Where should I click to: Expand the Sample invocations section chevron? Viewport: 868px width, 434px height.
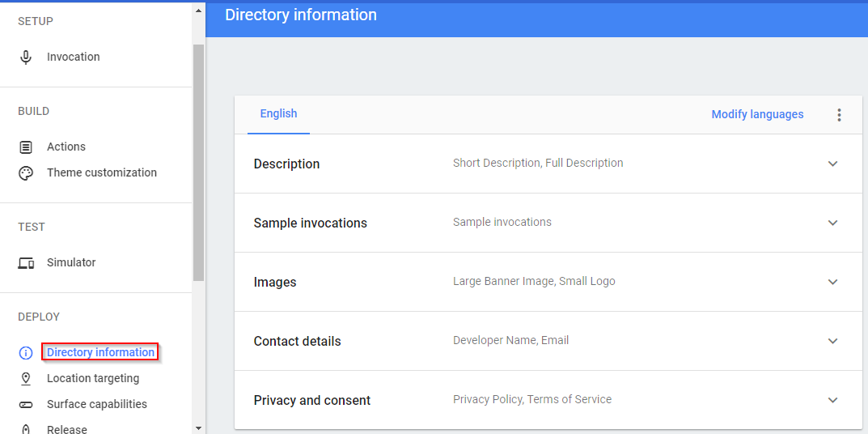[832, 223]
